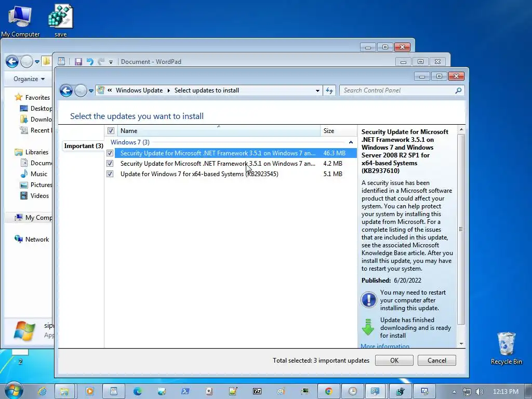
Task: Launch Microsoft Edge from the taskbar
Action: pos(137,391)
